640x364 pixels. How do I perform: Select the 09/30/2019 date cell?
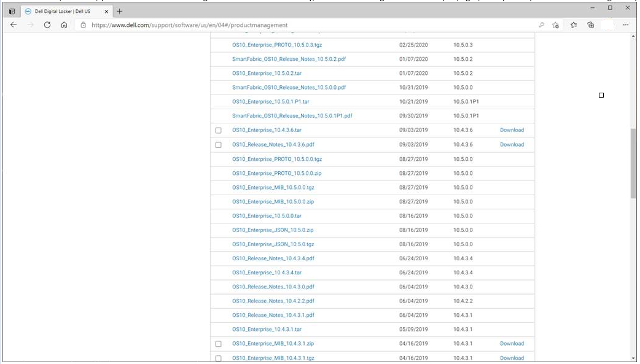tap(413, 116)
